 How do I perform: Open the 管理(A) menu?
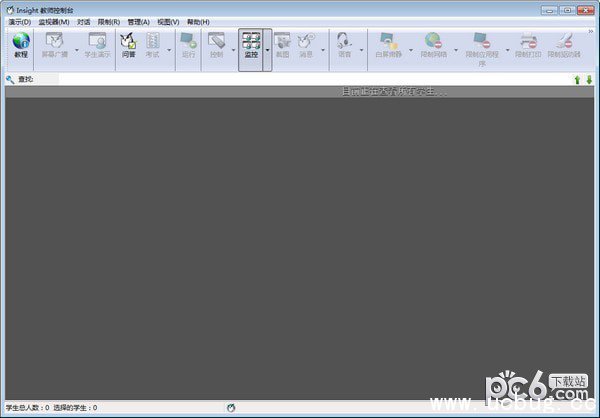(x=138, y=21)
